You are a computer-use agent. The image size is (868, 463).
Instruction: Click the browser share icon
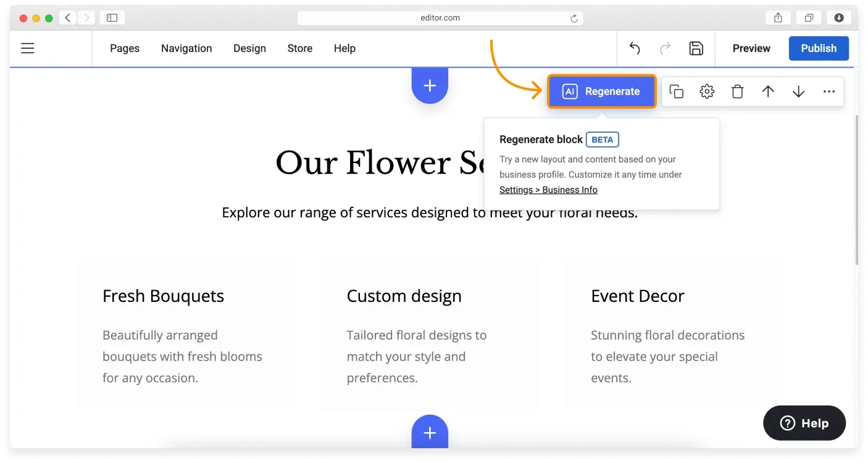point(778,18)
